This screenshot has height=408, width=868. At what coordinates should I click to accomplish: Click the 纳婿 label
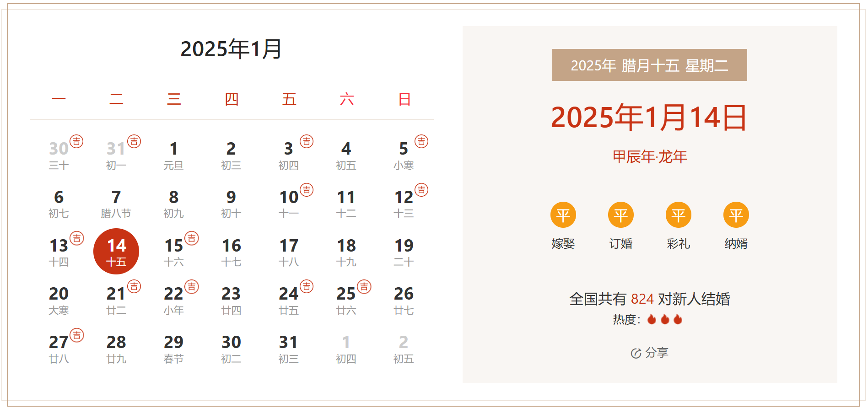pyautogui.click(x=736, y=243)
